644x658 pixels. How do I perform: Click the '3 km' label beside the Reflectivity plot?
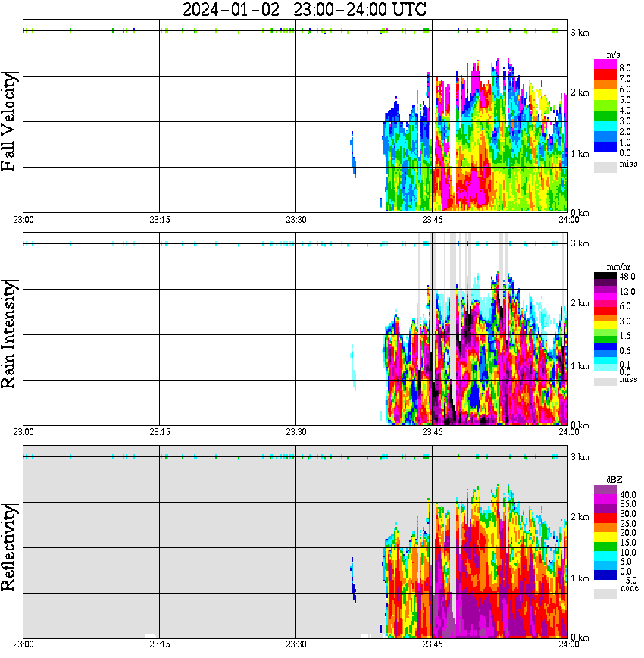pos(580,457)
